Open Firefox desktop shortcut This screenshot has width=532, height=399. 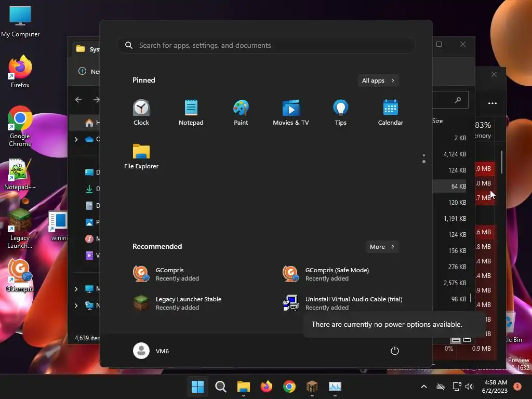[x=20, y=72]
